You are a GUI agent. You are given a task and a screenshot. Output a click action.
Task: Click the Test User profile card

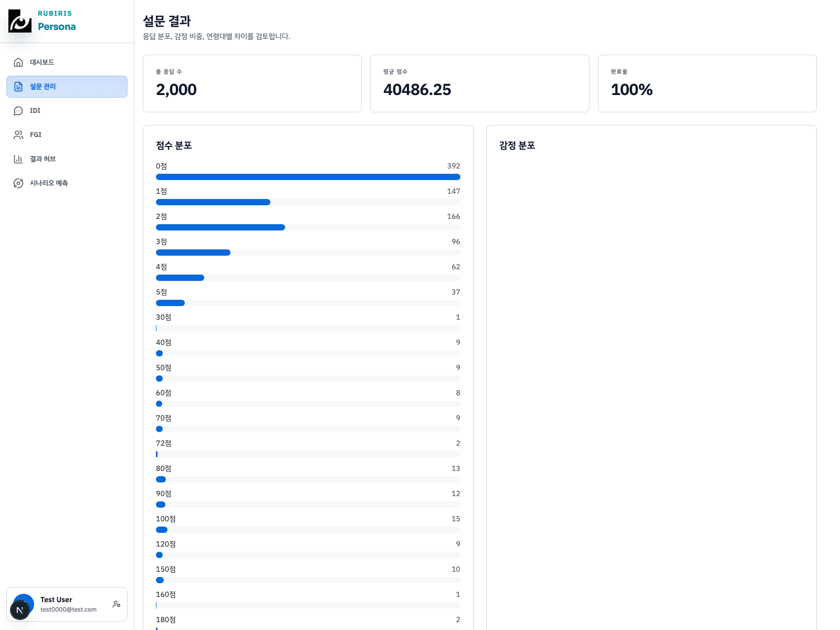[x=67, y=604]
